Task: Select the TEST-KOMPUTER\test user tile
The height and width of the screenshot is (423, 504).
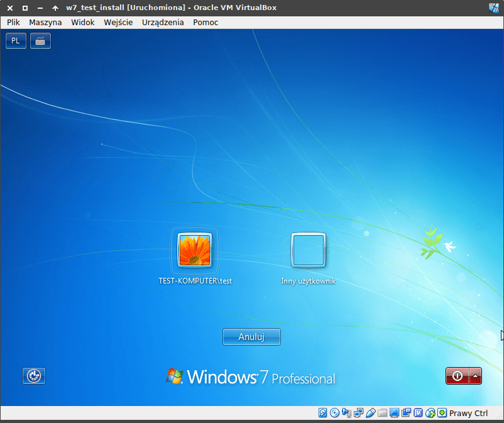Action: click(195, 250)
